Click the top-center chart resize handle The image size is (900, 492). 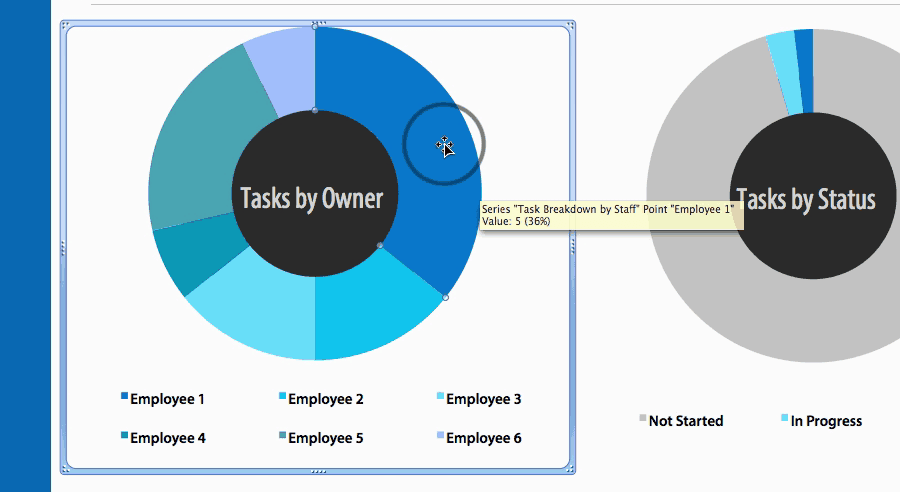pos(320,22)
